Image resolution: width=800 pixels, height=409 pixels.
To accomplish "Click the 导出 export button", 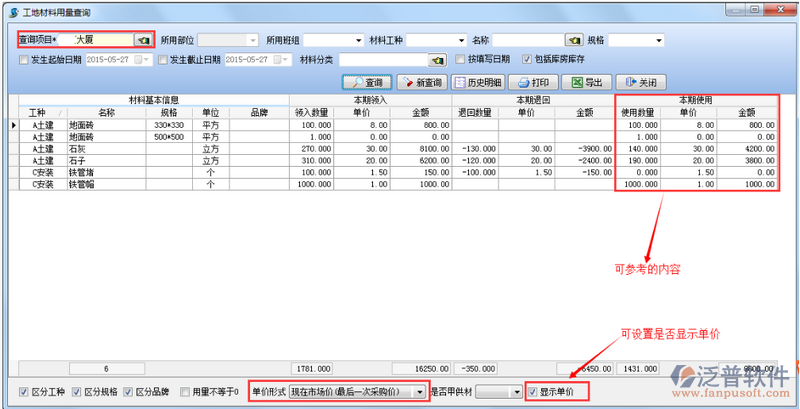I will pyautogui.click(x=586, y=83).
